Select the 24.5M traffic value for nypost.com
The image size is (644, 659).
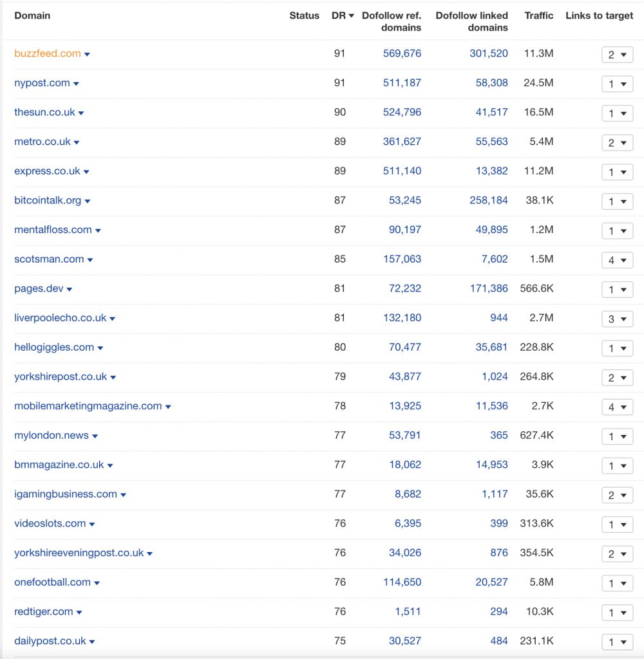[538, 83]
